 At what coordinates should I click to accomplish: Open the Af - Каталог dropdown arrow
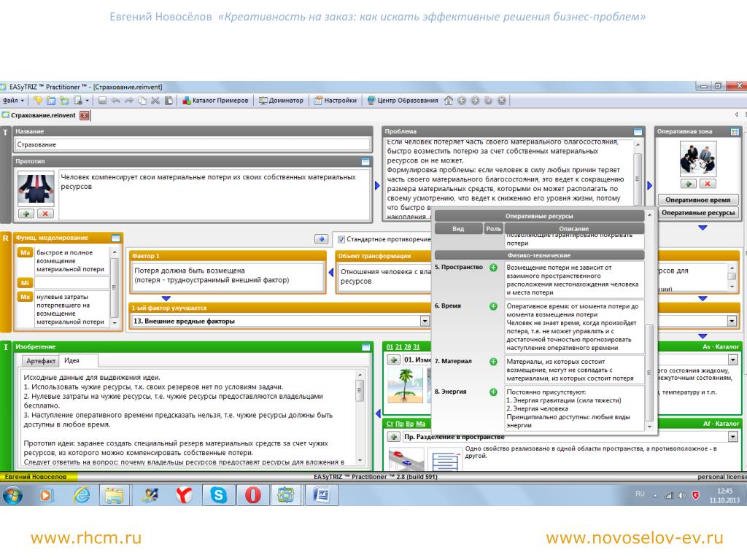(732, 437)
